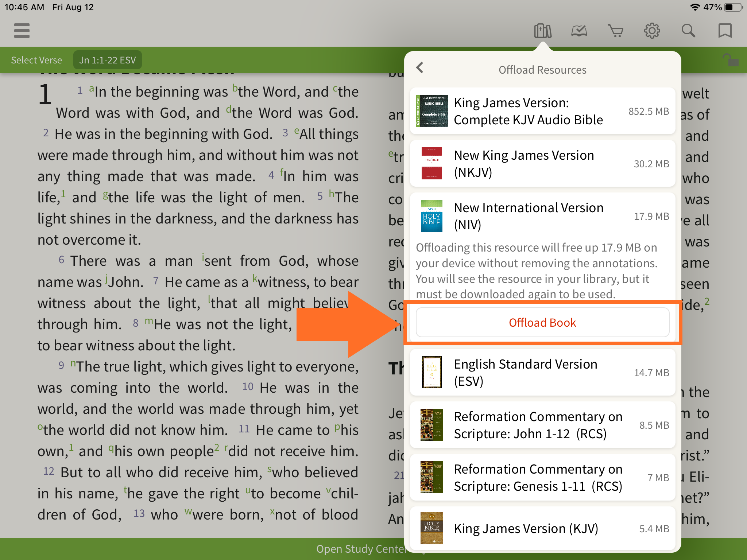Tap the 30.2 MB size label
Image resolution: width=747 pixels, height=560 pixels.
[651, 164]
